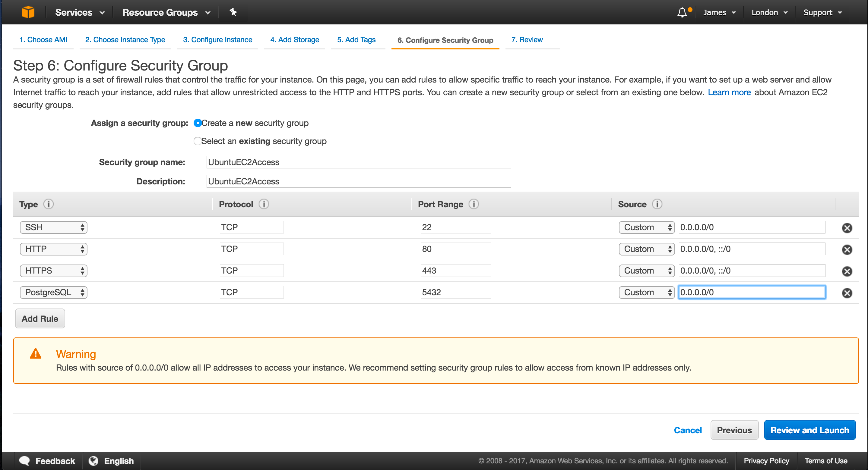
Task: Select Create a new security group radio
Action: (x=198, y=123)
